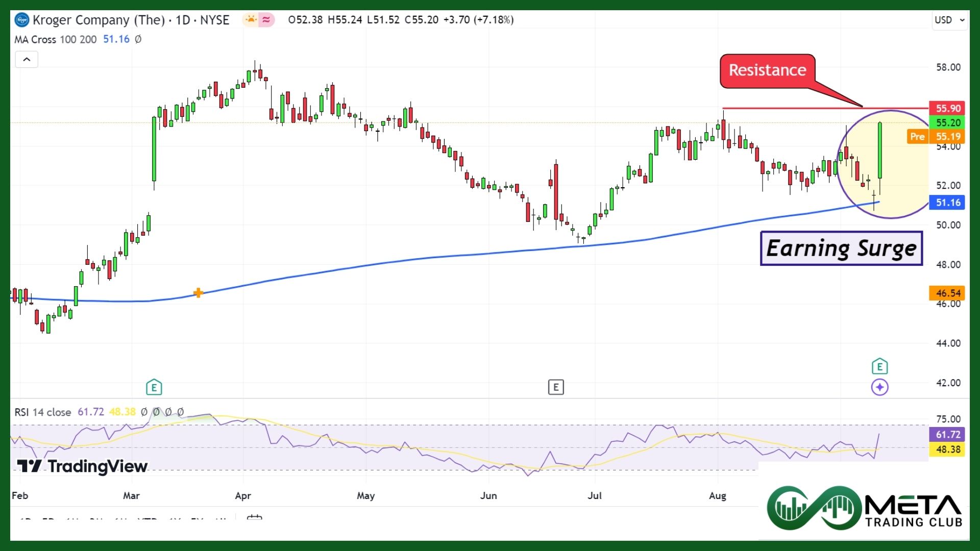Image resolution: width=980 pixels, height=551 pixels.
Task: Click the 61.72 RSI value label
Action: pos(947,435)
